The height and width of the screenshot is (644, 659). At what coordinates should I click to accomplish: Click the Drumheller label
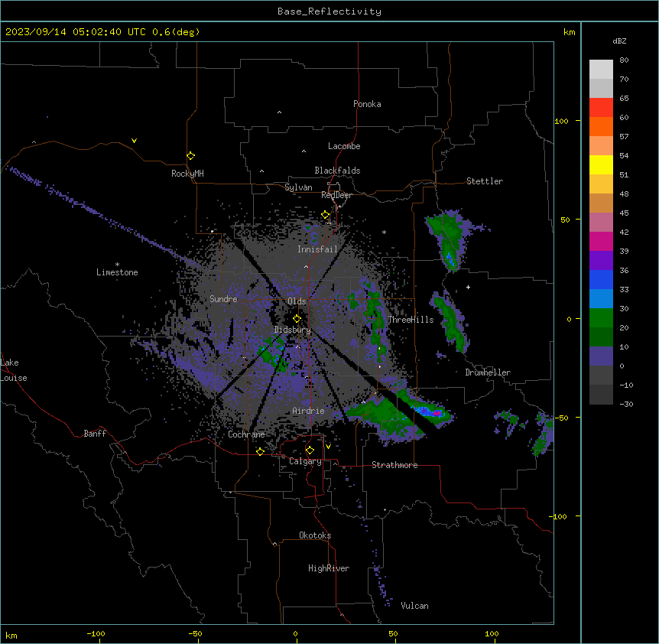tap(488, 372)
